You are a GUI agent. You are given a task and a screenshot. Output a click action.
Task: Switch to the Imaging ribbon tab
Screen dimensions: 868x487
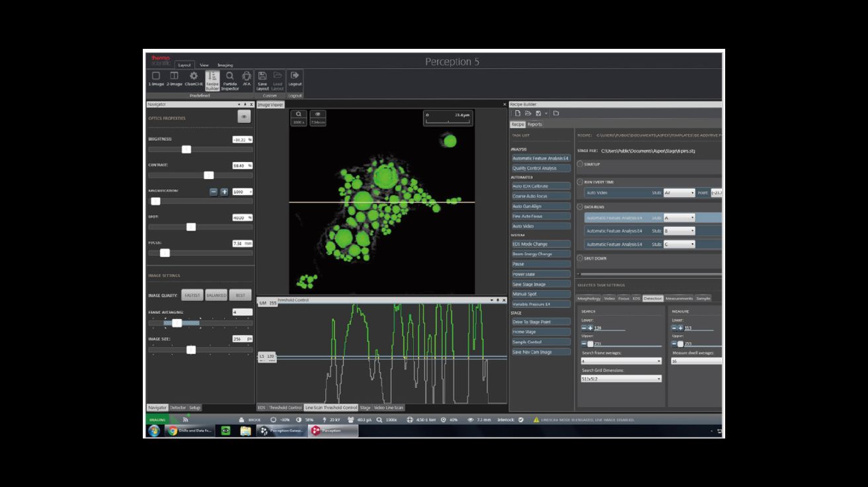[225, 65]
